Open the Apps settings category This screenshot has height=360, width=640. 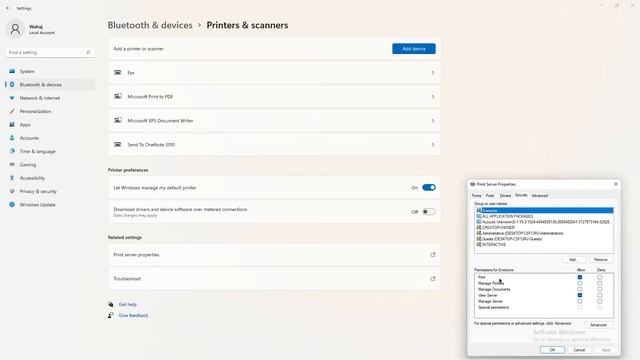(x=25, y=125)
